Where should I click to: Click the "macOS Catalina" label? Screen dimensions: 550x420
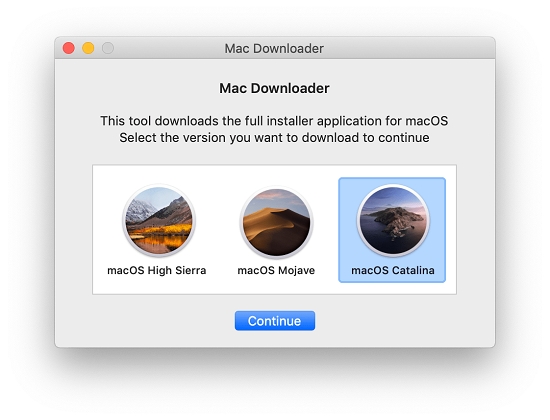(x=393, y=271)
